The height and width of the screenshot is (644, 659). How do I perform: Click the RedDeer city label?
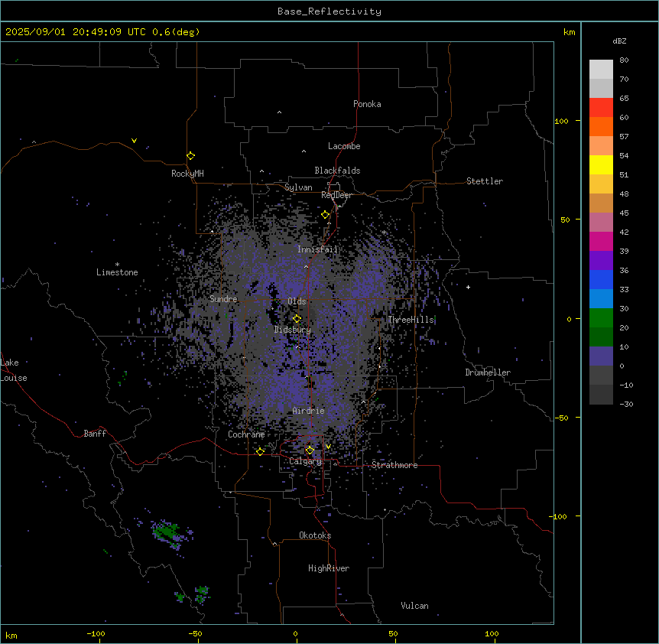(x=336, y=195)
